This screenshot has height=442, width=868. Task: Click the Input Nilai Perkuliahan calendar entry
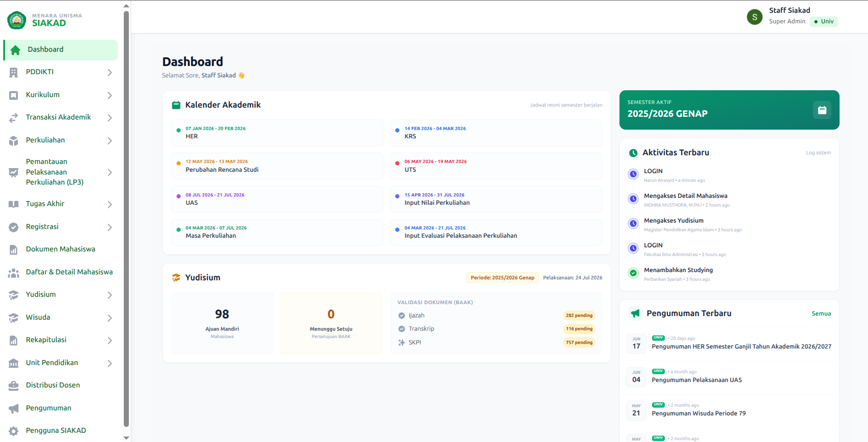pos(496,199)
